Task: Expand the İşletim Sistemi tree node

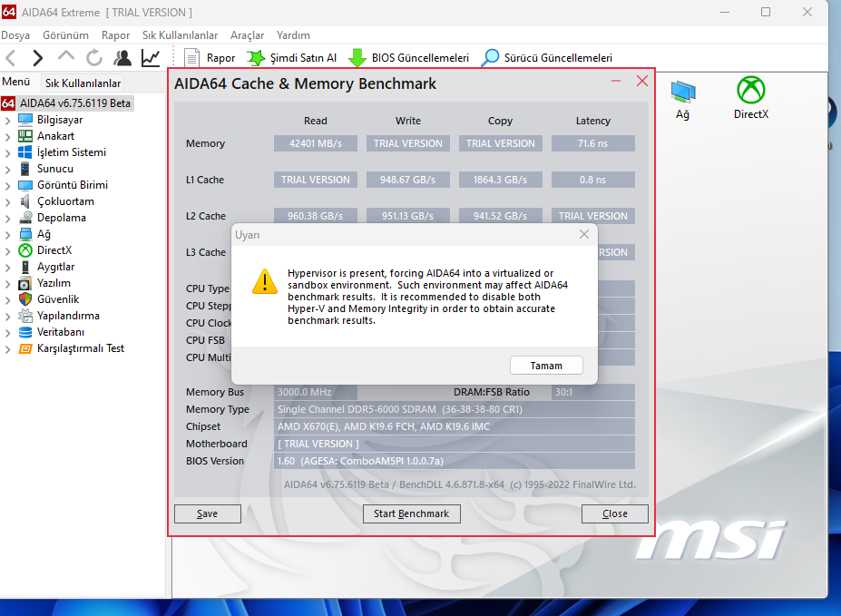Action: coord(7,153)
